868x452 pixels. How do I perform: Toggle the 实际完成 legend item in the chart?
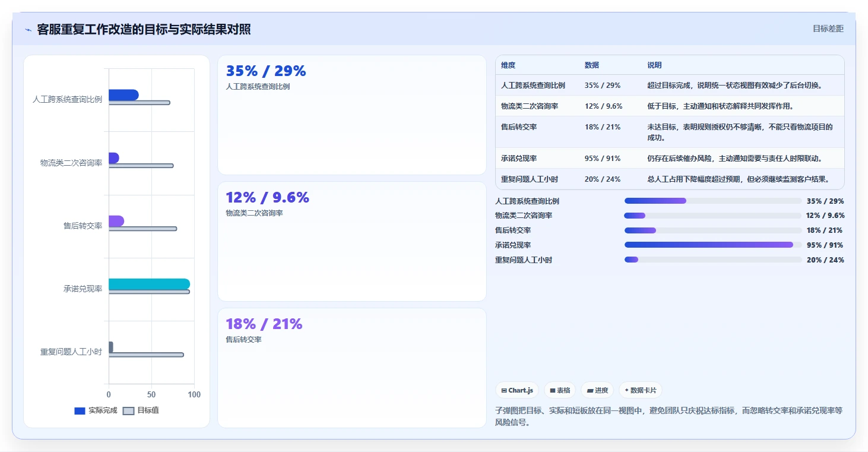coord(96,410)
